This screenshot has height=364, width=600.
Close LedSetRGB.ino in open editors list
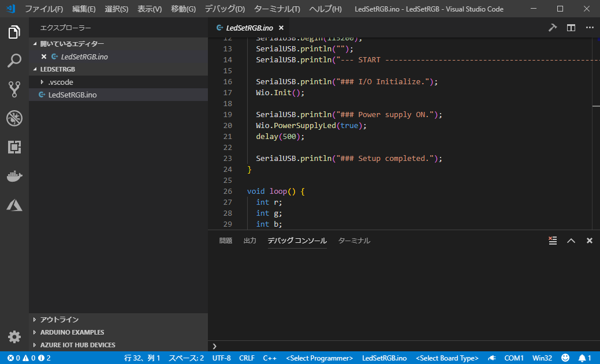[44, 57]
